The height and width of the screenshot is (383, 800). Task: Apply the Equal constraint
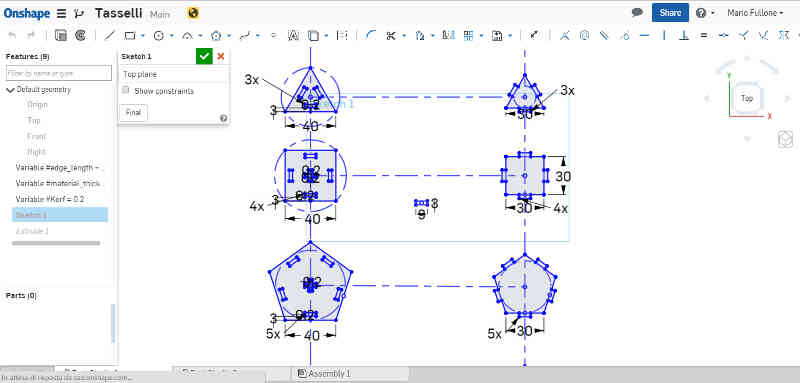704,35
